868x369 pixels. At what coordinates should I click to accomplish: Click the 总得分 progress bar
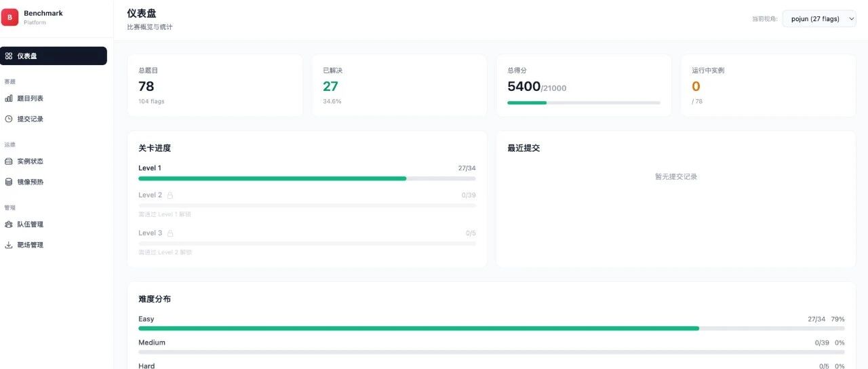point(584,102)
